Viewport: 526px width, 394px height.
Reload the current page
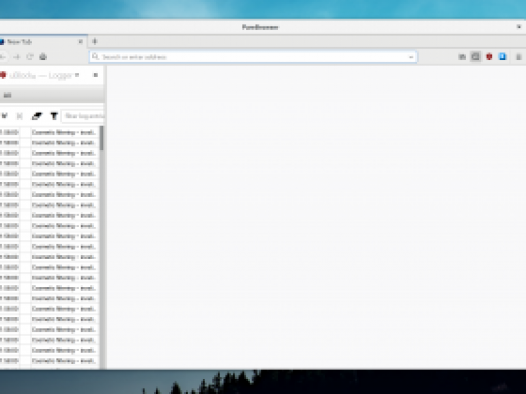30,57
